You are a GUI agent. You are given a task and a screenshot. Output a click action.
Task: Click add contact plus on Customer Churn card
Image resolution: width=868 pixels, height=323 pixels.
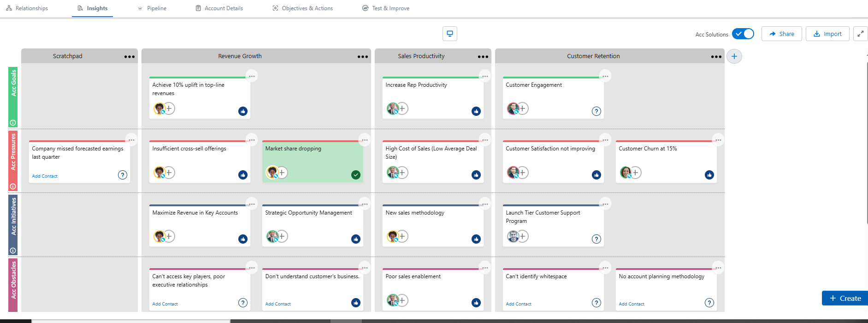pyautogui.click(x=636, y=173)
